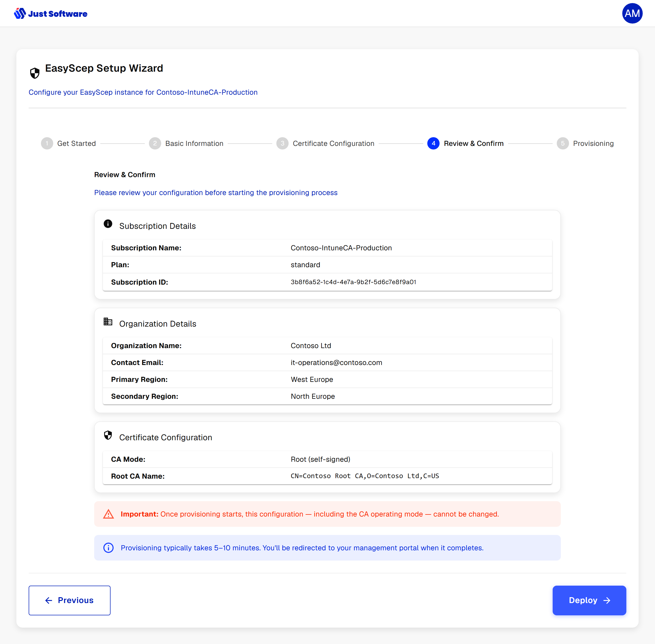Screen dimensions: 655x644
Task: Click the Deploy button
Action: 589,600
